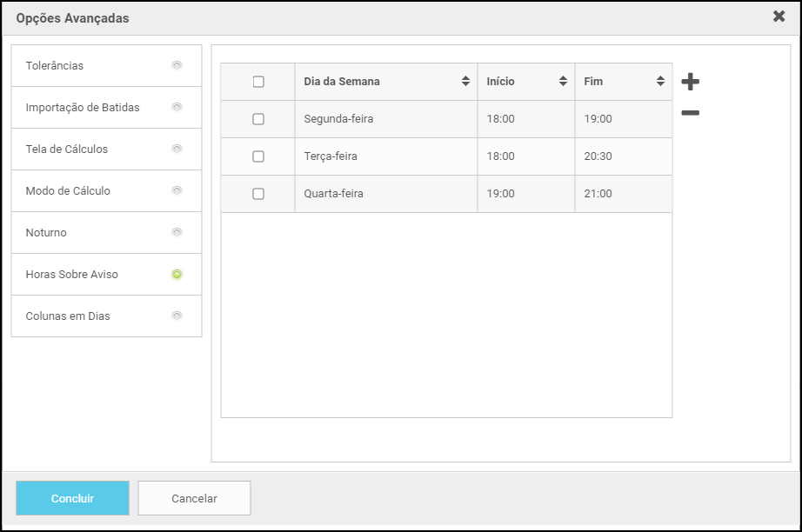Close the Opções Avançadas dialog
802x532 pixels.
click(x=779, y=17)
